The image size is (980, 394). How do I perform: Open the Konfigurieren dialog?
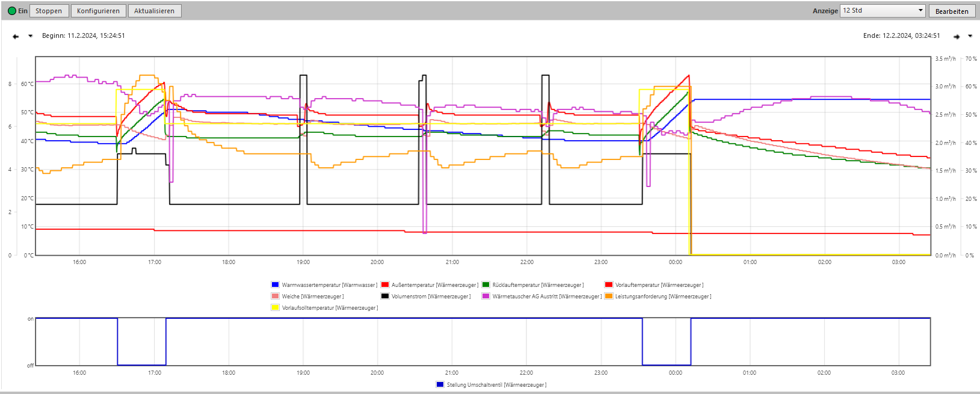(x=98, y=11)
